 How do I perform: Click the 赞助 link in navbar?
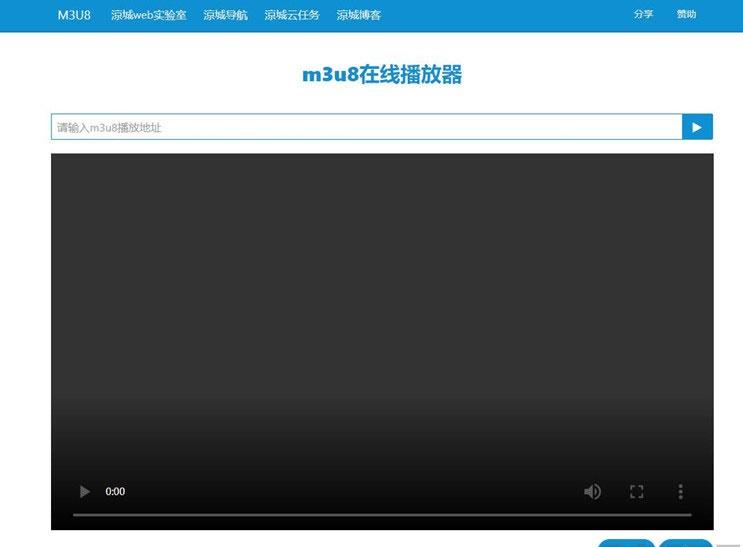pos(686,14)
